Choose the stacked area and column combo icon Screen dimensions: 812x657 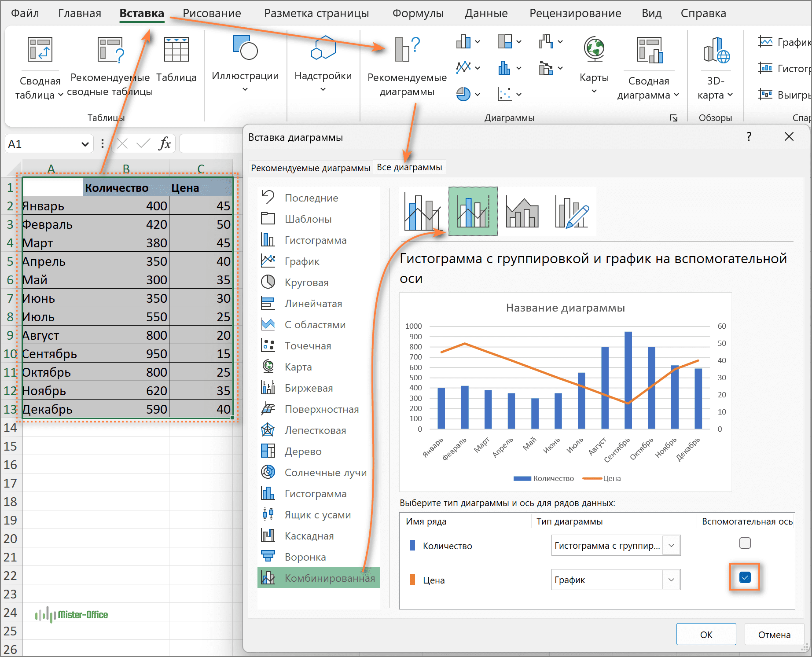coord(522,212)
